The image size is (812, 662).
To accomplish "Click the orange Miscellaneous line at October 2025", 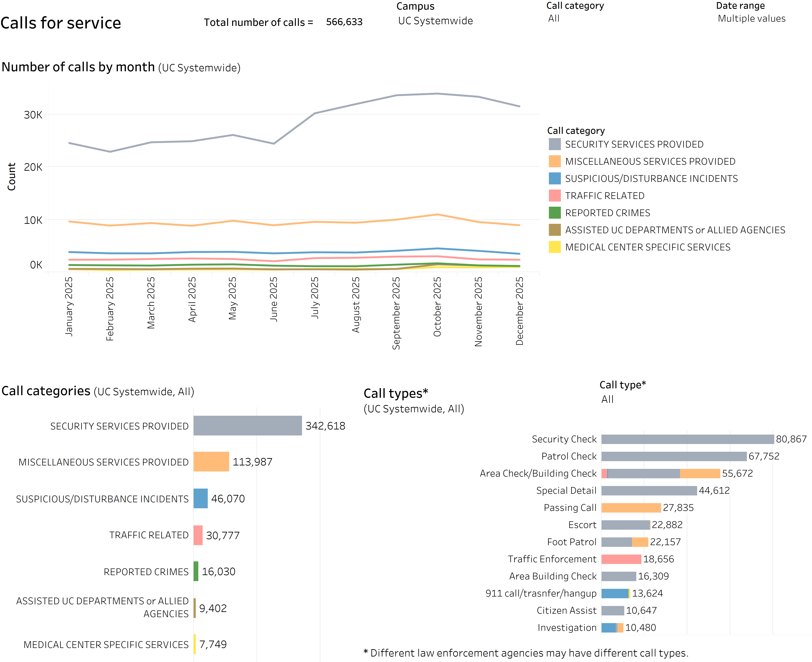I will pos(437,214).
